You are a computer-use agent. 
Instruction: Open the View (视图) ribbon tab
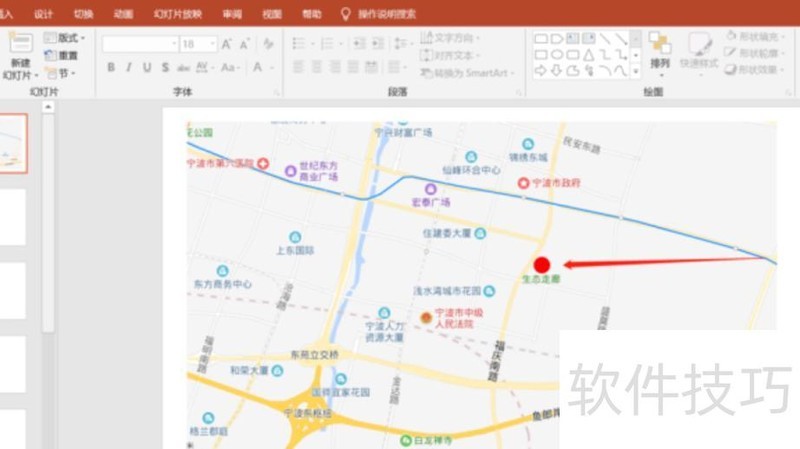(272, 14)
